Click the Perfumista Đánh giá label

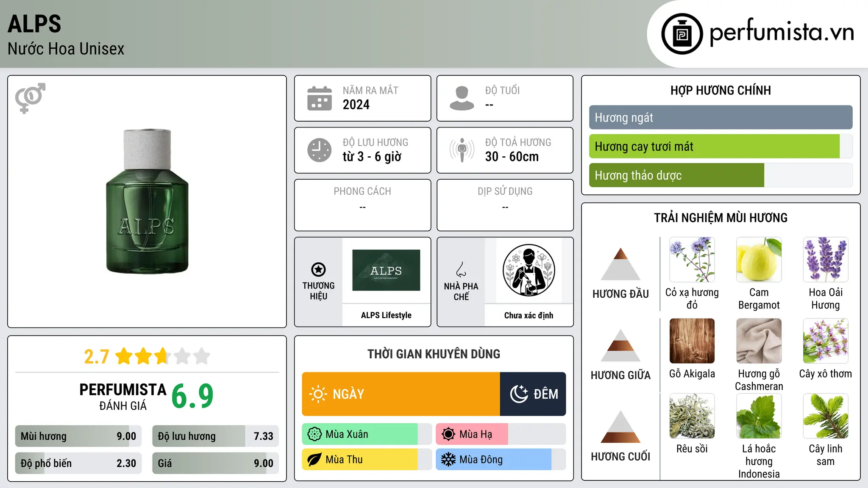(x=123, y=396)
